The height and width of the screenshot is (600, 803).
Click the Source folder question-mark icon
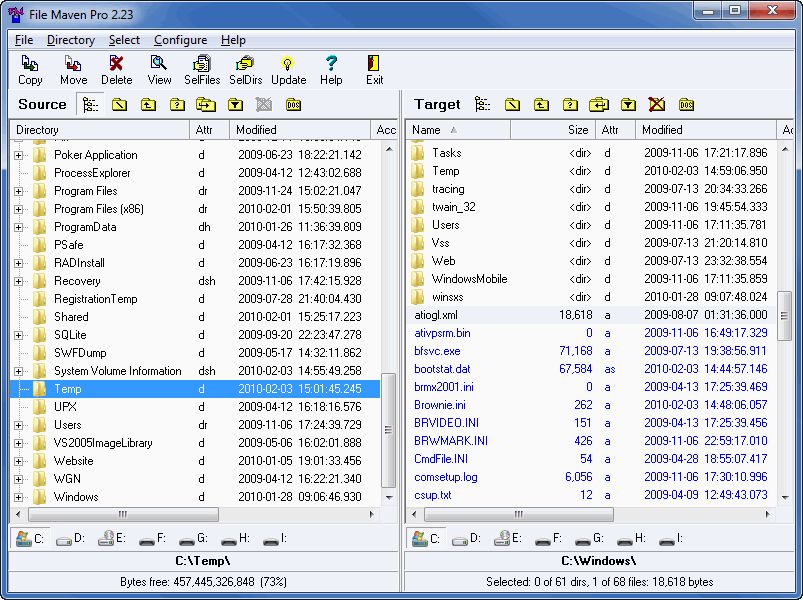pos(177,105)
